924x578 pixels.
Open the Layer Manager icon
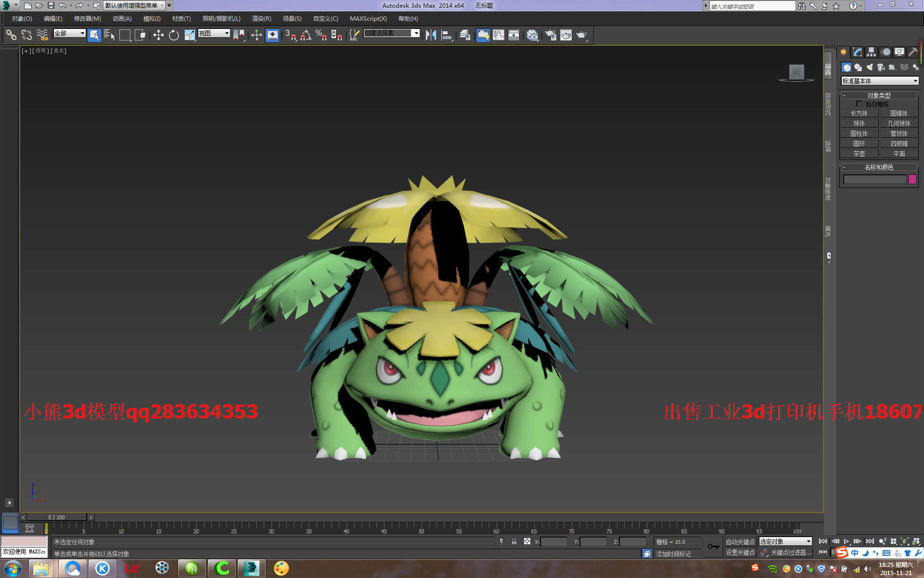pos(465,35)
